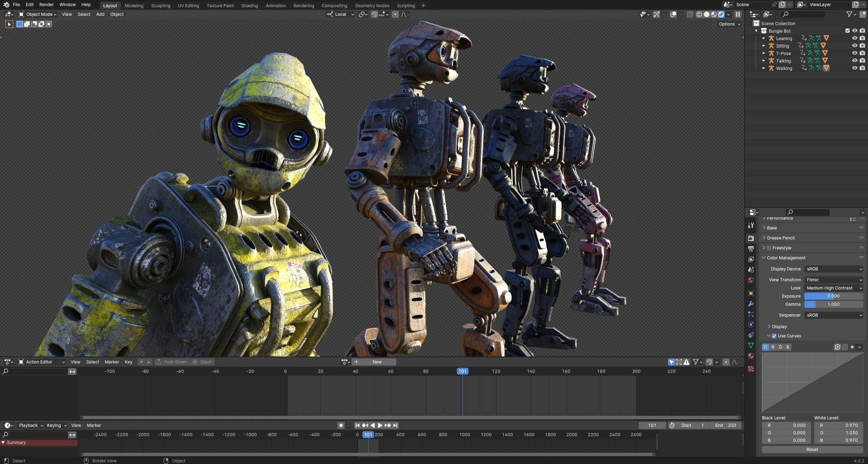The width and height of the screenshot is (868, 464).
Task: Hide the Leaning object with its eye toggle
Action: click(x=855, y=38)
